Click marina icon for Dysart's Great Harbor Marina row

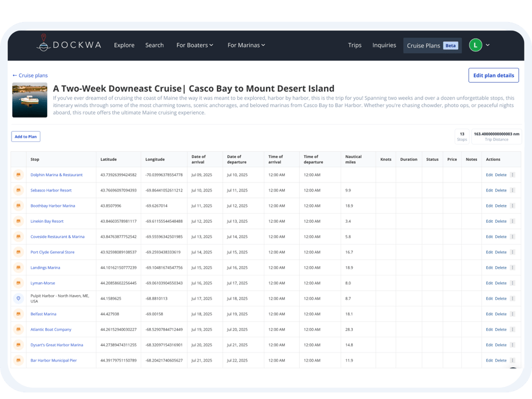(19, 345)
